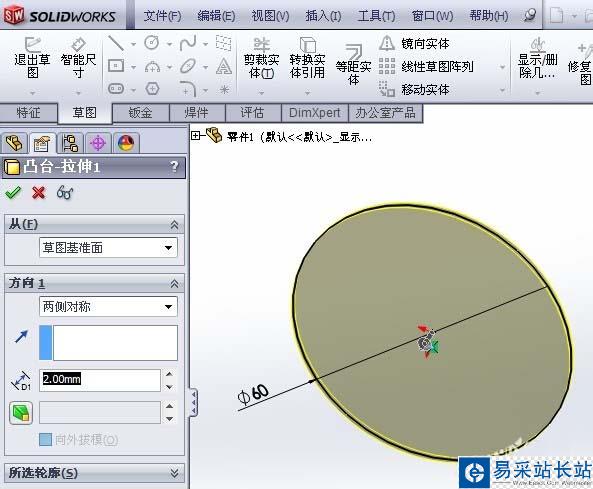Click the help question mark in 凸台-拉伸1 header
593x489 pixels.
174,166
